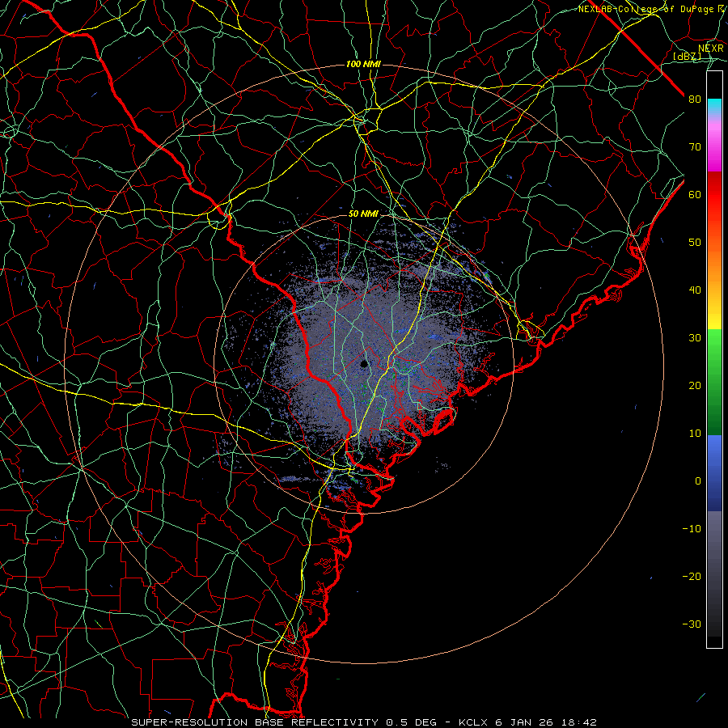Screen dimensions: 728x728
Task: Click the 10 value on dBZ scale
Action: click(x=695, y=434)
